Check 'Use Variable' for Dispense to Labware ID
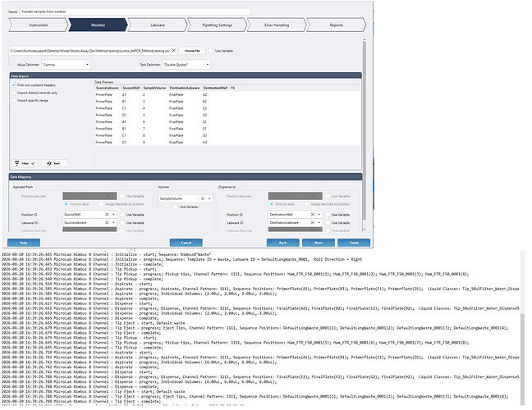The width and height of the screenshot is (532, 410). click(x=328, y=222)
